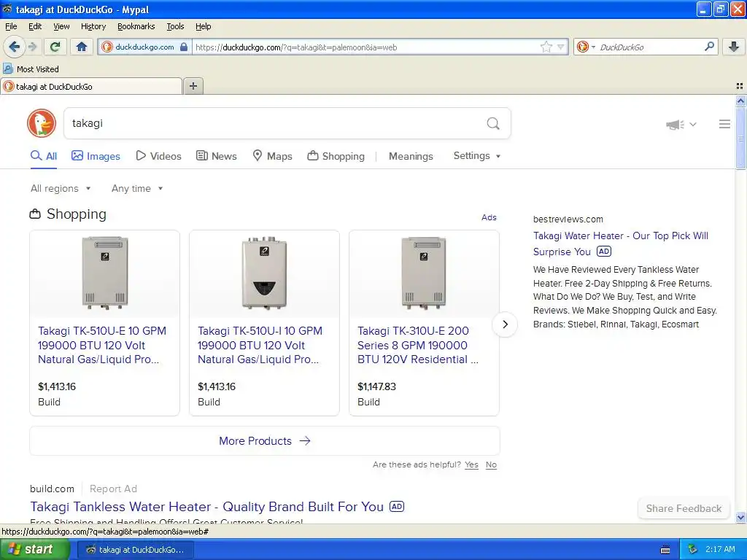Image resolution: width=747 pixels, height=560 pixels.
Task: Click the padlock site identity icon
Action: [184, 47]
